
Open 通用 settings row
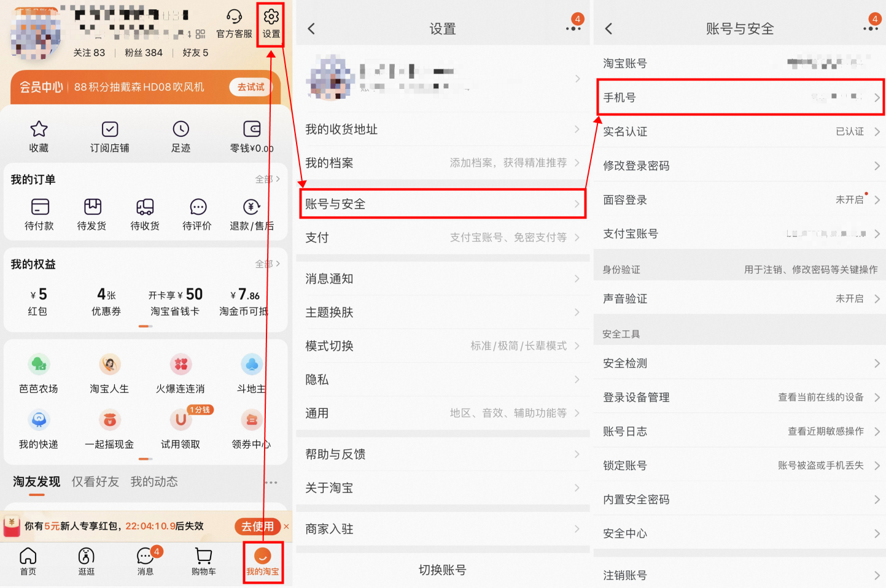click(443, 413)
